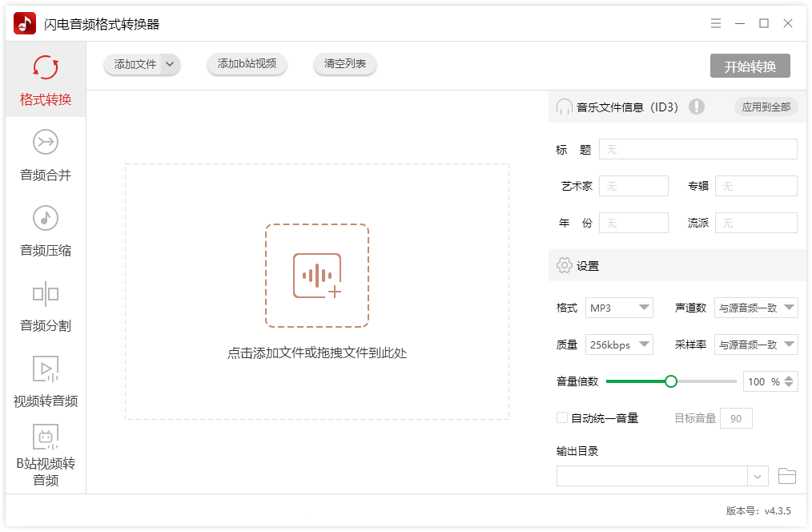
Task: Open the 音频合并 audio merge tool
Action: pyautogui.click(x=46, y=156)
